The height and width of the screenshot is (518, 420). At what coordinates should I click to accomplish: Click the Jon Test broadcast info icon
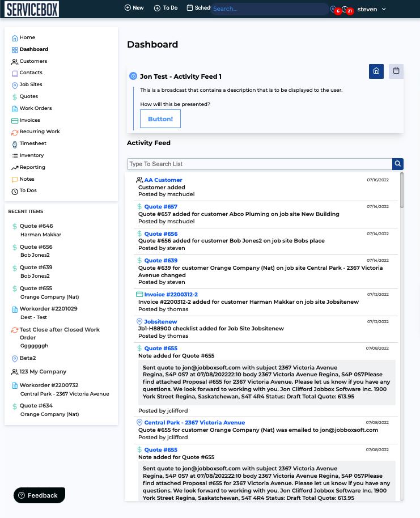point(133,77)
